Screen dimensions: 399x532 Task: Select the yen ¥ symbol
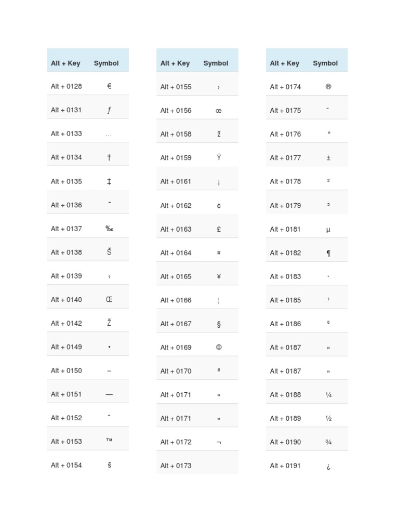[219, 276]
